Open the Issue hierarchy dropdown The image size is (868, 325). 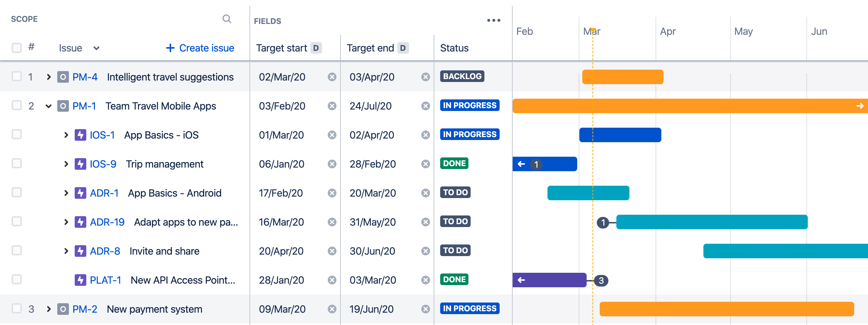96,48
